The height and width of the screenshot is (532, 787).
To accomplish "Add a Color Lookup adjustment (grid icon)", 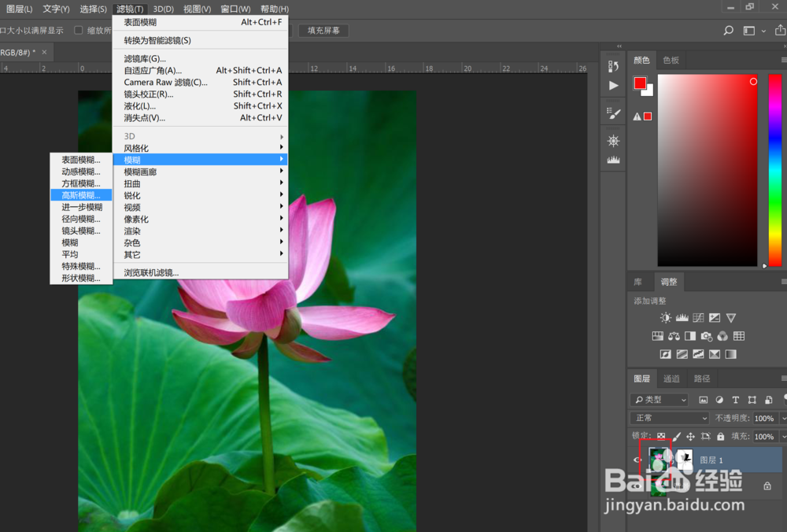I will pyautogui.click(x=739, y=336).
